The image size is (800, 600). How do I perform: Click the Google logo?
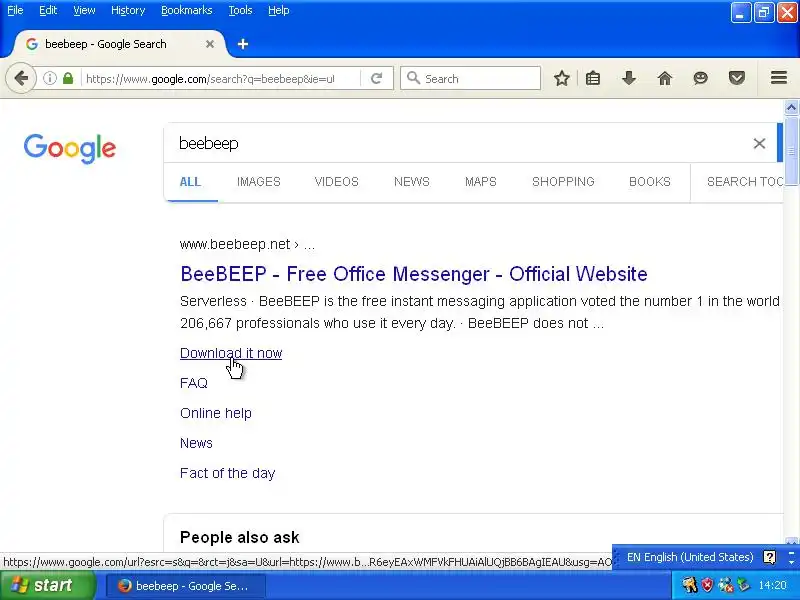point(70,148)
